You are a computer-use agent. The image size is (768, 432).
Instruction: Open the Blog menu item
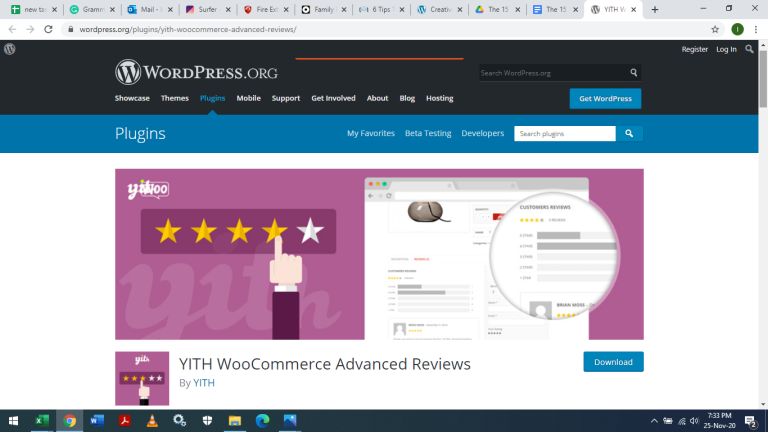coord(407,98)
